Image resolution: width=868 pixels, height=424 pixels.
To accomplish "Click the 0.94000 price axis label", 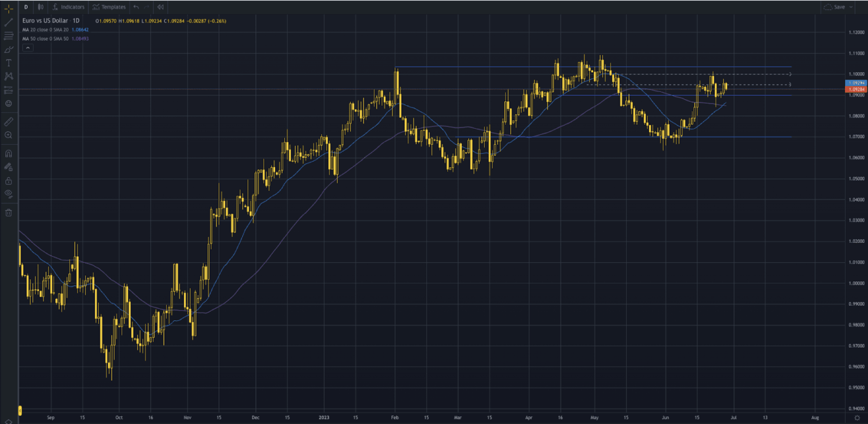I will (x=857, y=409).
